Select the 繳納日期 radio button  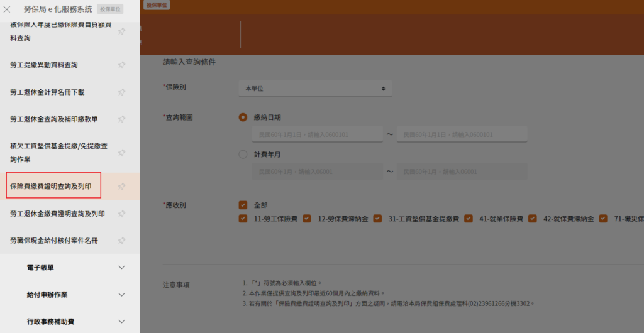click(x=243, y=117)
